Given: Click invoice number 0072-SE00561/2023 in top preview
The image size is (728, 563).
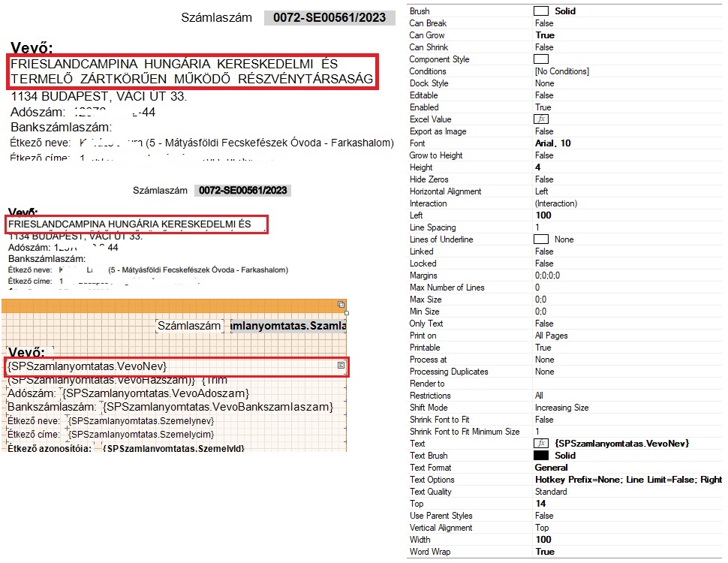Looking at the screenshot, I should pos(329,18).
